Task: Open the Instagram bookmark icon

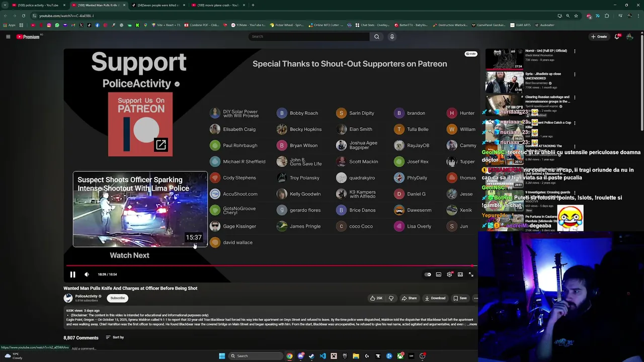Action: [49, 25]
